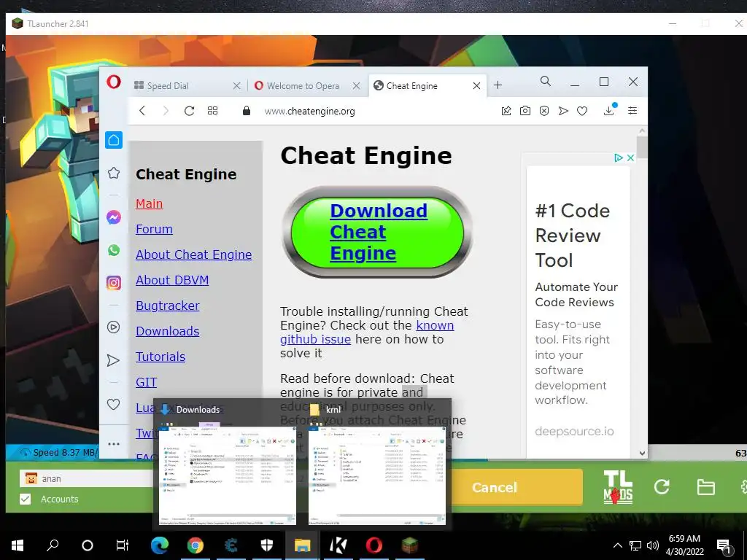Click page scrollbar down arrow
This screenshot has height=560, width=747.
642,454
